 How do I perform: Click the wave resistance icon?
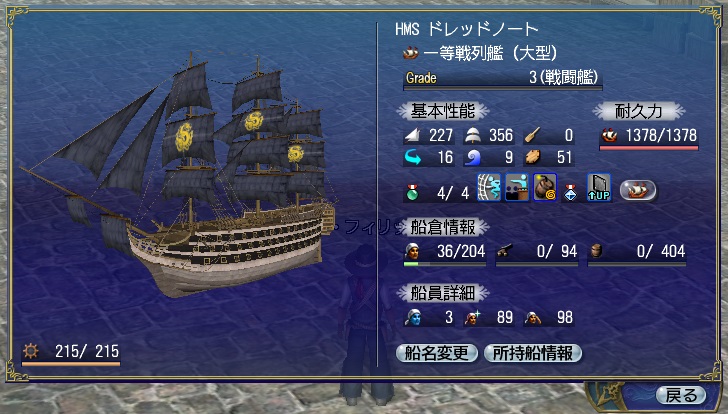pyautogui.click(x=473, y=157)
